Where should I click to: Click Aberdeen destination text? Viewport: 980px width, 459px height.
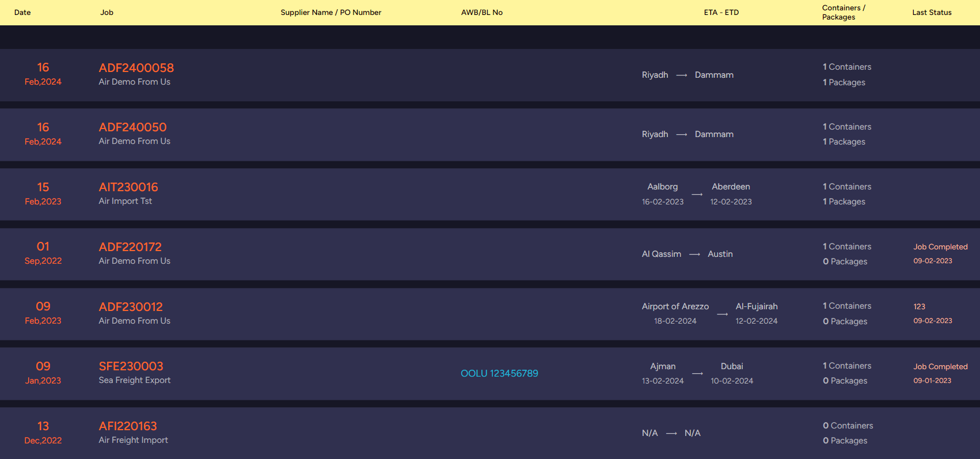731,187
